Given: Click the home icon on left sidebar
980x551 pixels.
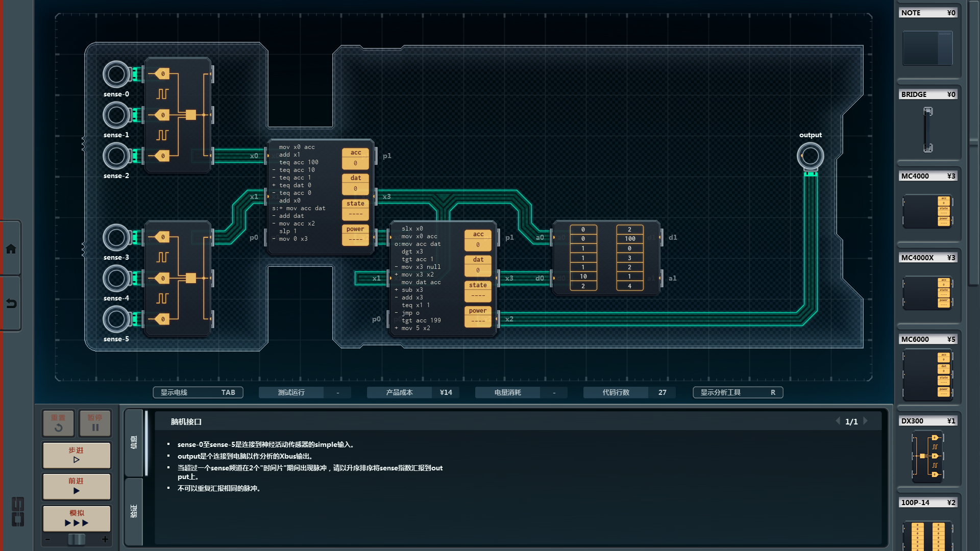Looking at the screenshot, I should point(11,249).
